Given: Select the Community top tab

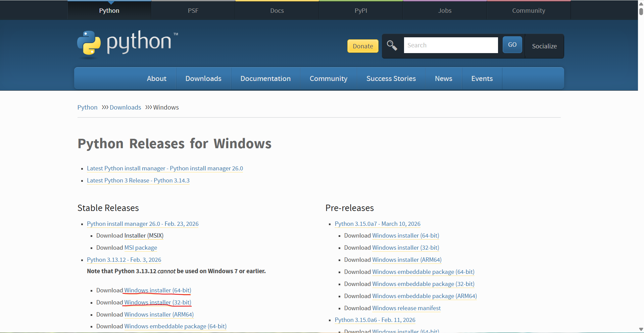Looking at the screenshot, I should pyautogui.click(x=529, y=10).
